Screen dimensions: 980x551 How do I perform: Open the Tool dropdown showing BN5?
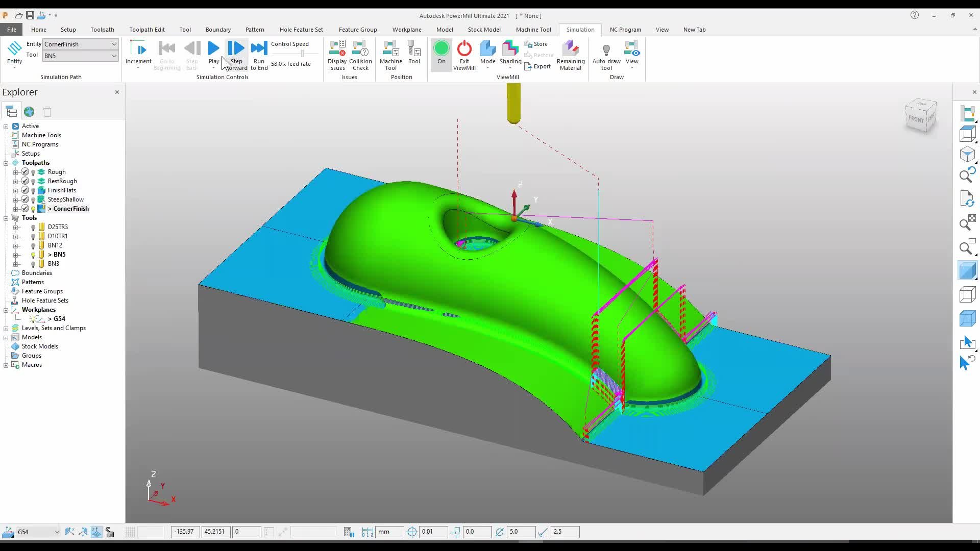click(81, 56)
